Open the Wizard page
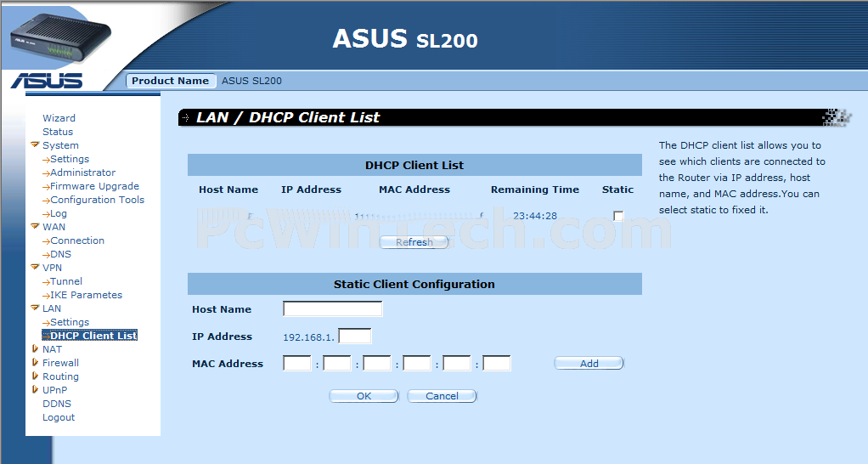Viewport: 868px width, 464px height. [59, 118]
